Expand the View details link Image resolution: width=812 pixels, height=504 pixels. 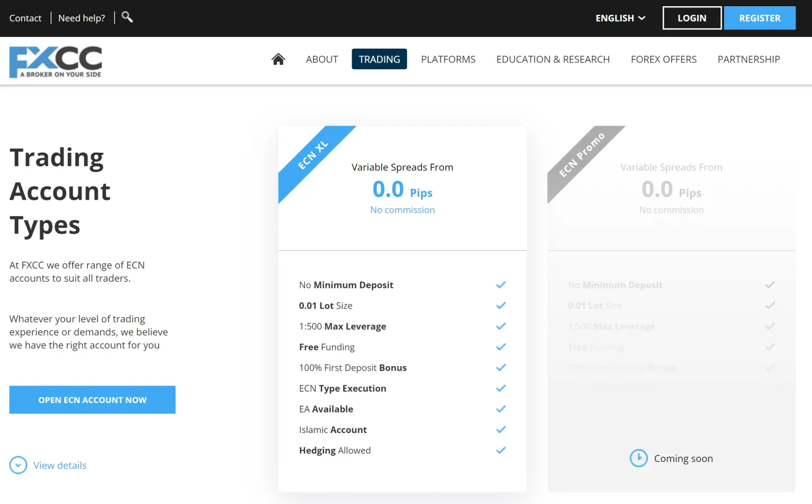click(x=60, y=465)
